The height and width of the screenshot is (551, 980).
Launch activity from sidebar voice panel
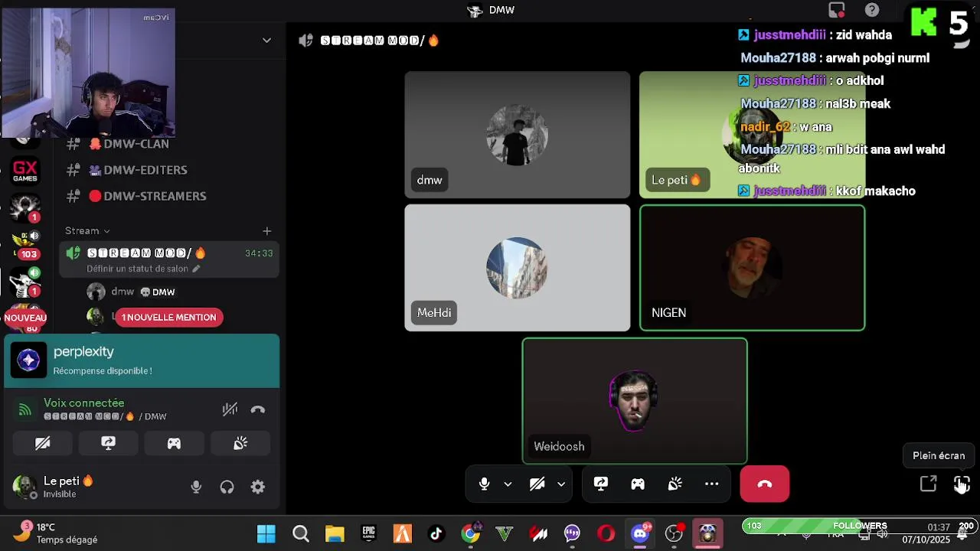tap(175, 443)
